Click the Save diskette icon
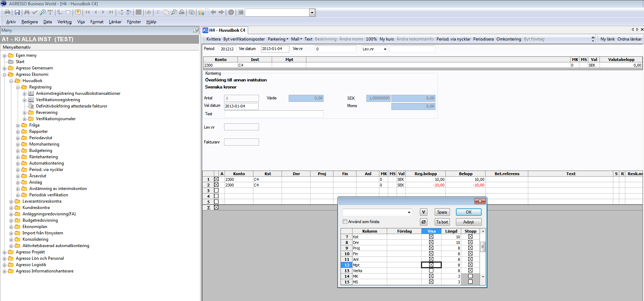This screenshot has width=644, height=301. [17, 12]
